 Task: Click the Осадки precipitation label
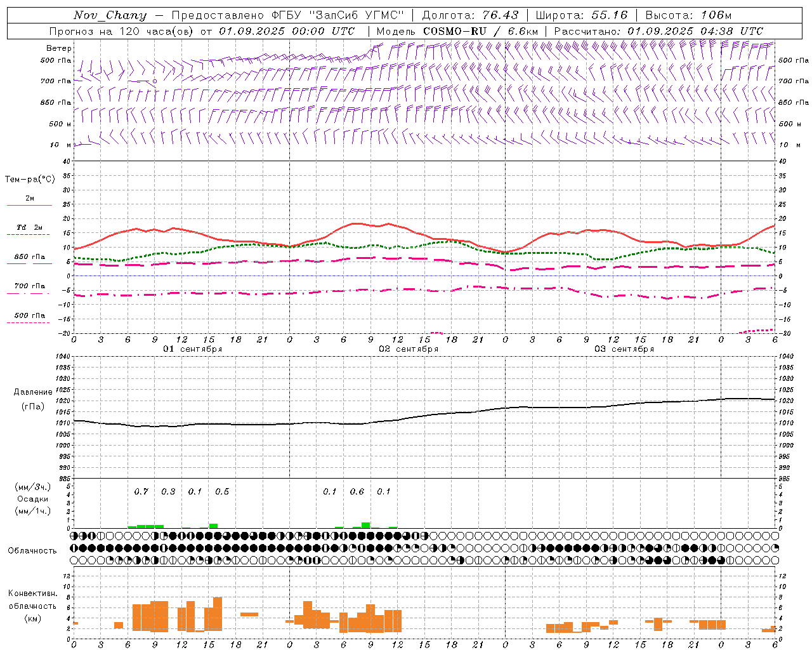(x=33, y=499)
